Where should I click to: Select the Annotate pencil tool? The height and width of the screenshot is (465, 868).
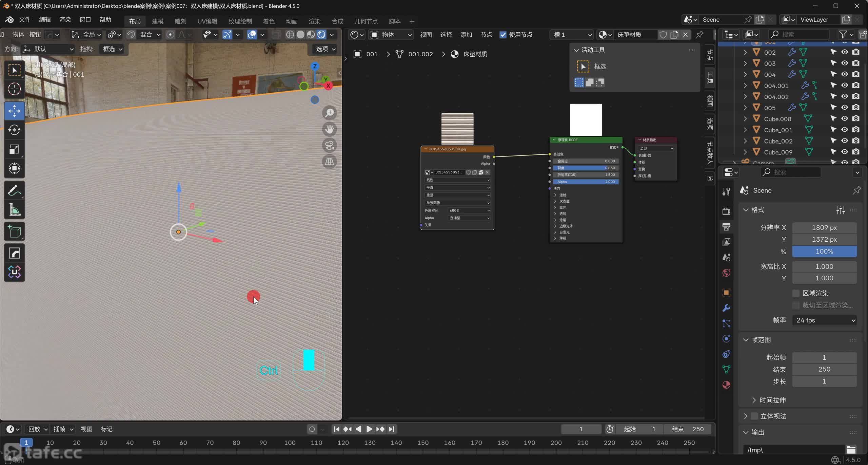(14, 191)
